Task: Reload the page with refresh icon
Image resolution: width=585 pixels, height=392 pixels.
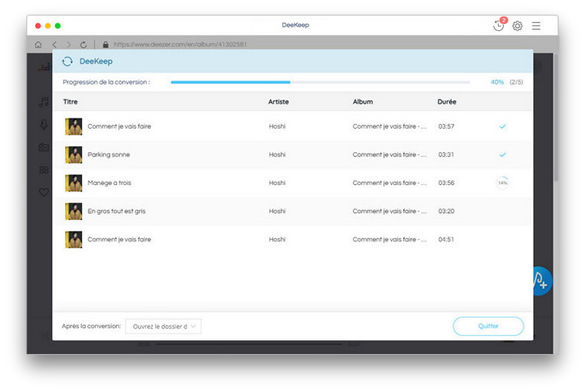Action: point(83,45)
